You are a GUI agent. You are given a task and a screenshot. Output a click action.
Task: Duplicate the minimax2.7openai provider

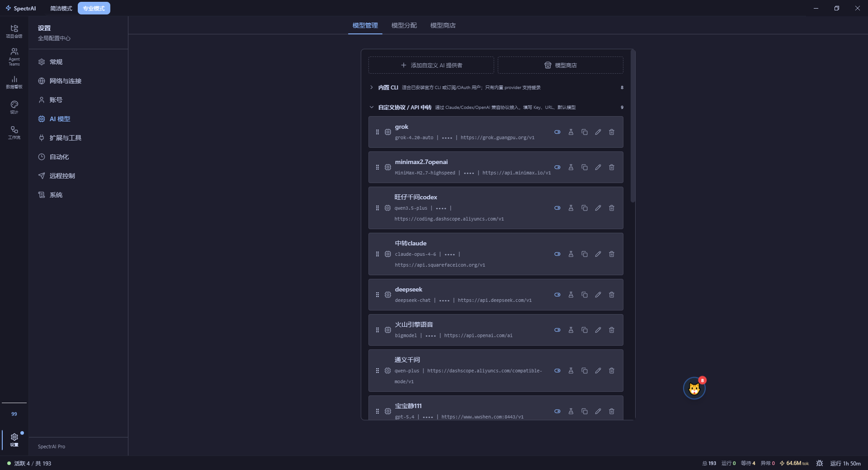[585, 167]
